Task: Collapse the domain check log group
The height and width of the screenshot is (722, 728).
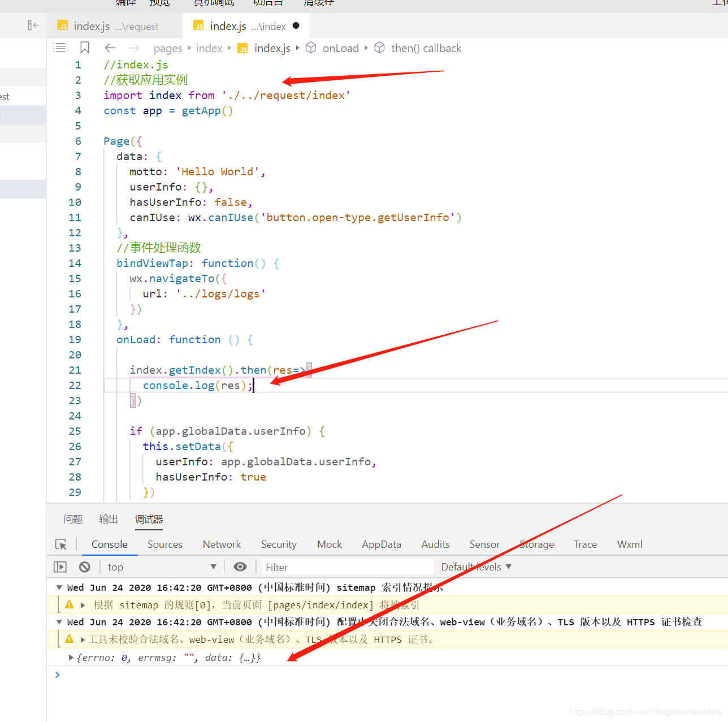Action: click(x=59, y=622)
